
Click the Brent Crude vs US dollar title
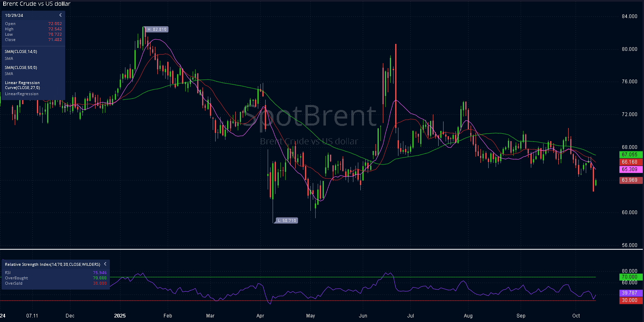(37, 4)
